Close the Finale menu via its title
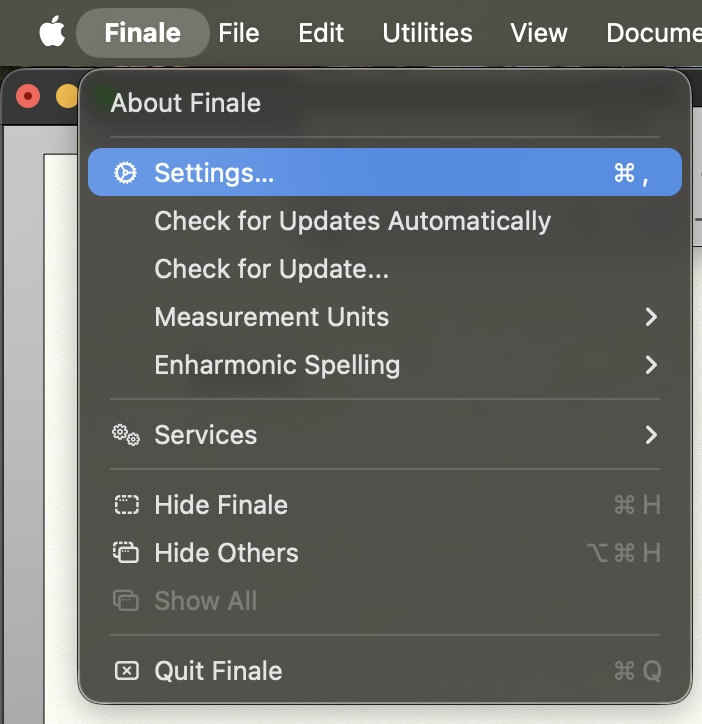Screen dimensions: 702x724 (x=142, y=33)
